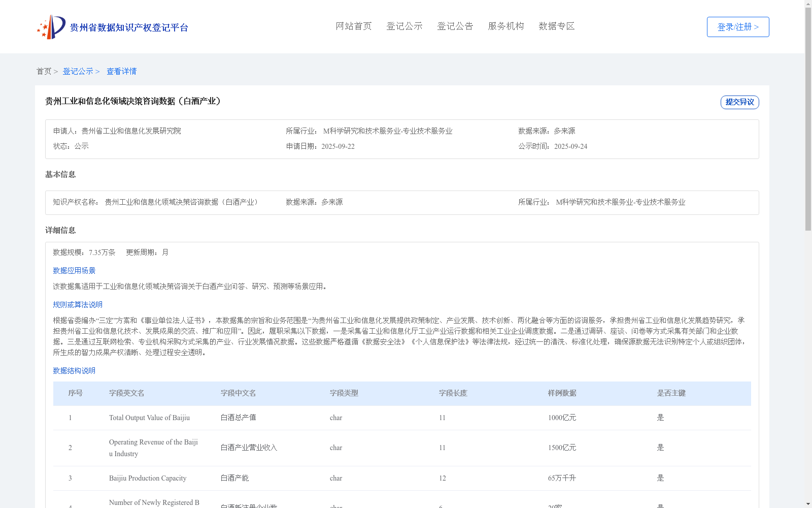
Task: Click applicant name 贵州省工业和信息化发展研究院
Action: point(131,131)
